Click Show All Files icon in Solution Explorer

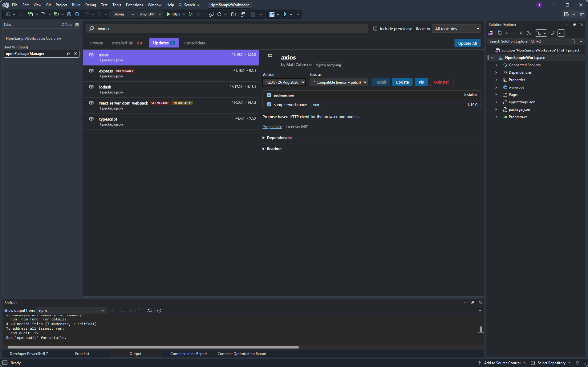[529, 33]
